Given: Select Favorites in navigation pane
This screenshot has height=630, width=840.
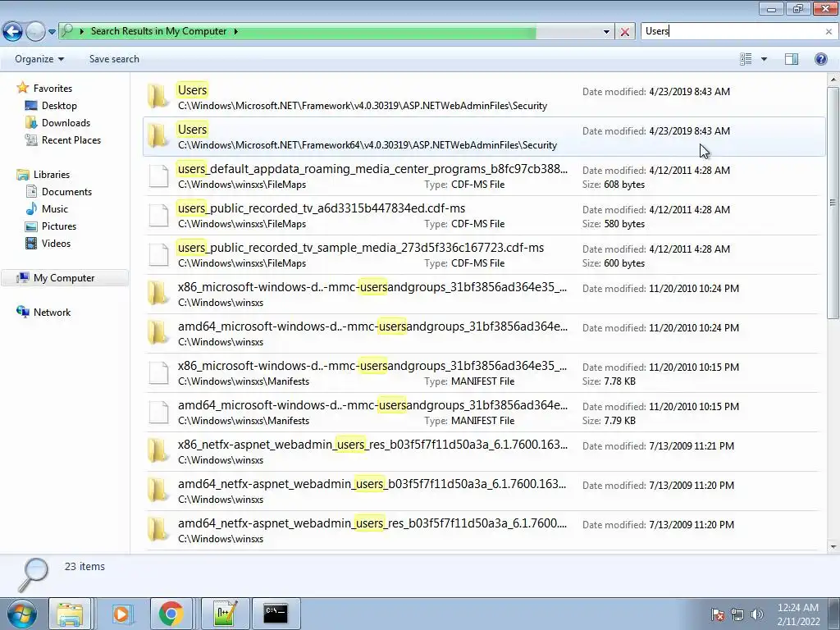Looking at the screenshot, I should (x=52, y=89).
